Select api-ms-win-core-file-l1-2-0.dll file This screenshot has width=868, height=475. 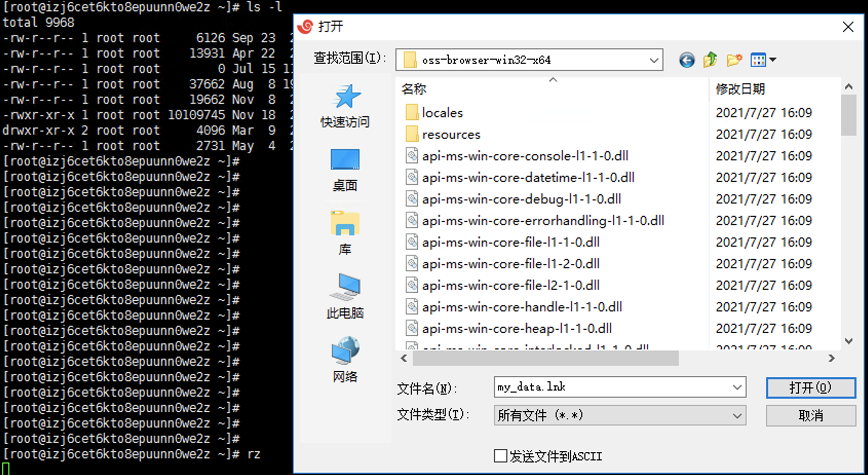502,264
